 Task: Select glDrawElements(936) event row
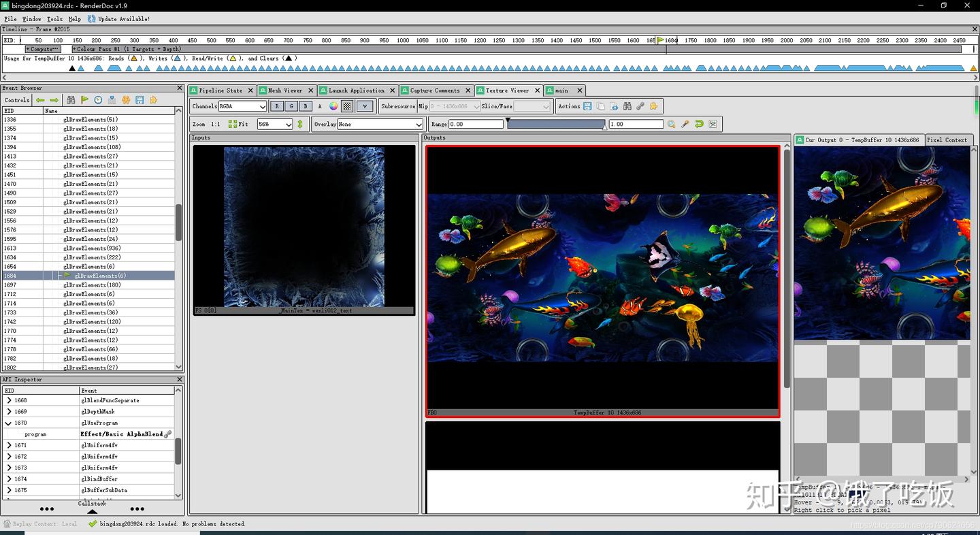tap(91, 248)
